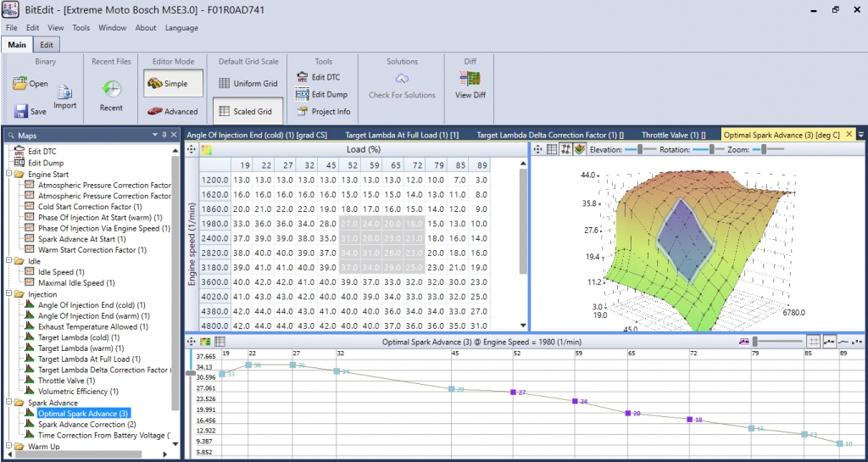Open Edit Dump in Maps tree
The height and width of the screenshot is (462, 868).
click(46, 164)
